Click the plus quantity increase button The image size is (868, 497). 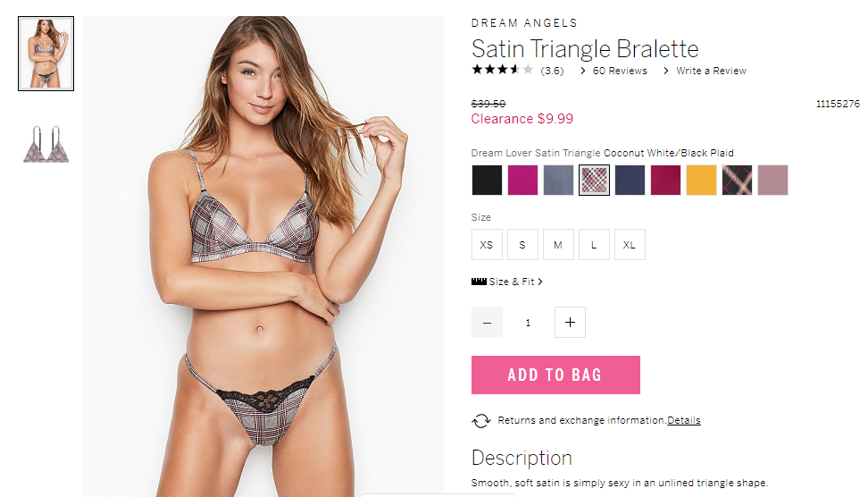(570, 322)
